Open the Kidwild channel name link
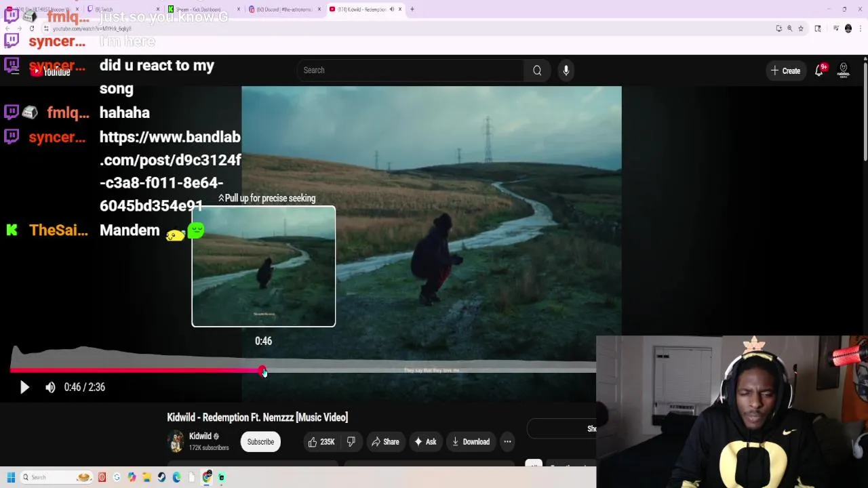The image size is (868, 488). click(200, 436)
